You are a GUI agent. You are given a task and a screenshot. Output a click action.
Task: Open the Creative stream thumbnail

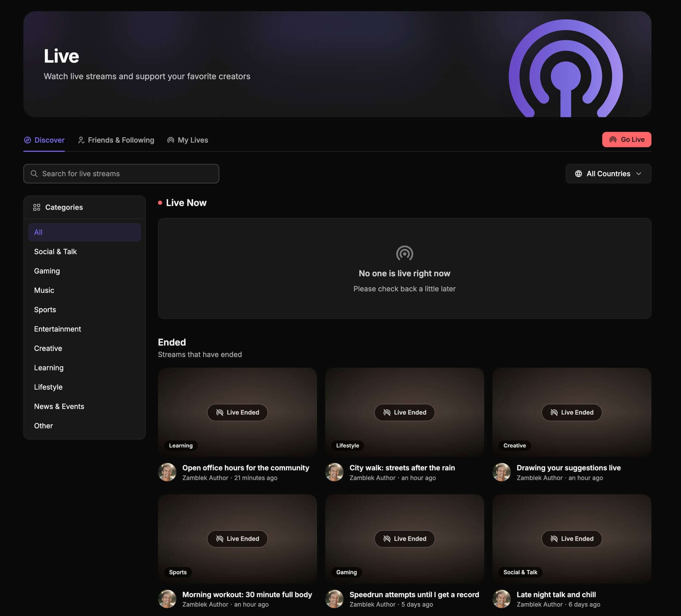tap(572, 412)
